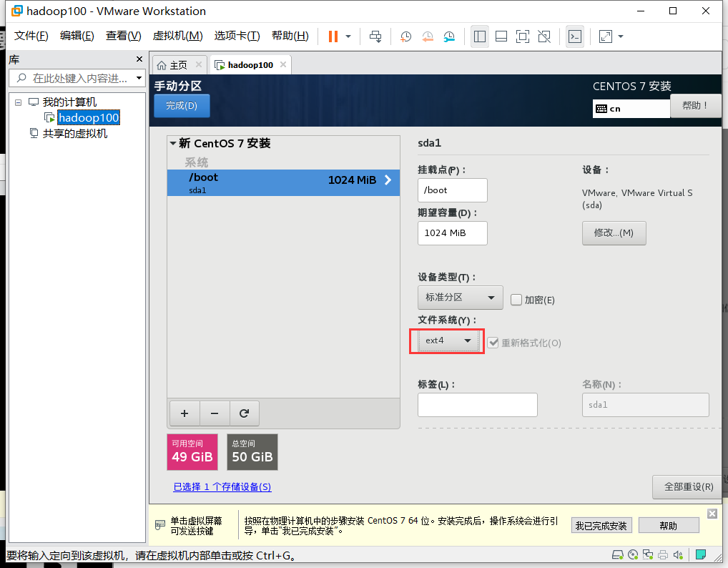
Task: Add a new mount point with plus
Action: (185, 413)
